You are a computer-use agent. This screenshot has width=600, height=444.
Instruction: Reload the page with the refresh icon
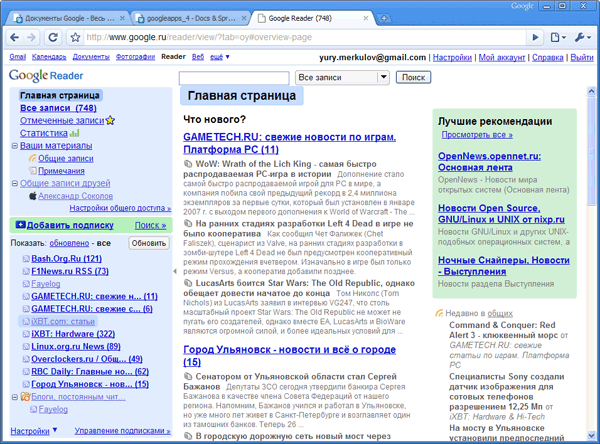(53, 37)
